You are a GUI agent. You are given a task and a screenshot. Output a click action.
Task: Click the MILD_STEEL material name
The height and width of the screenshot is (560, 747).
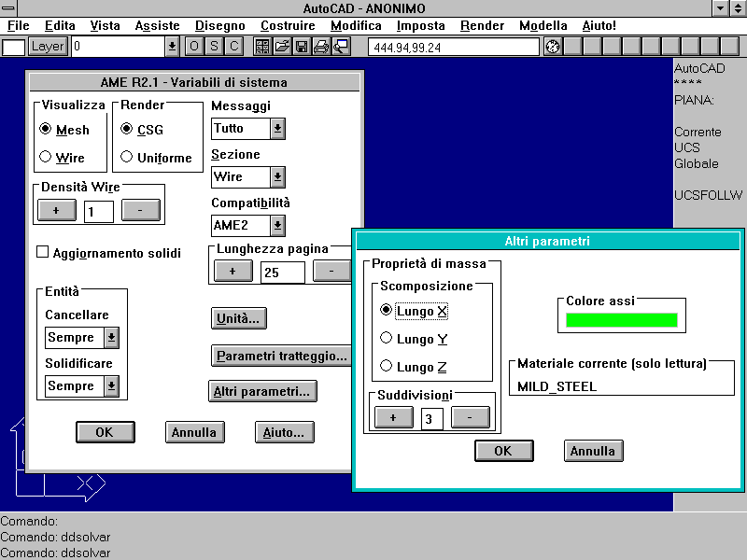(557, 386)
